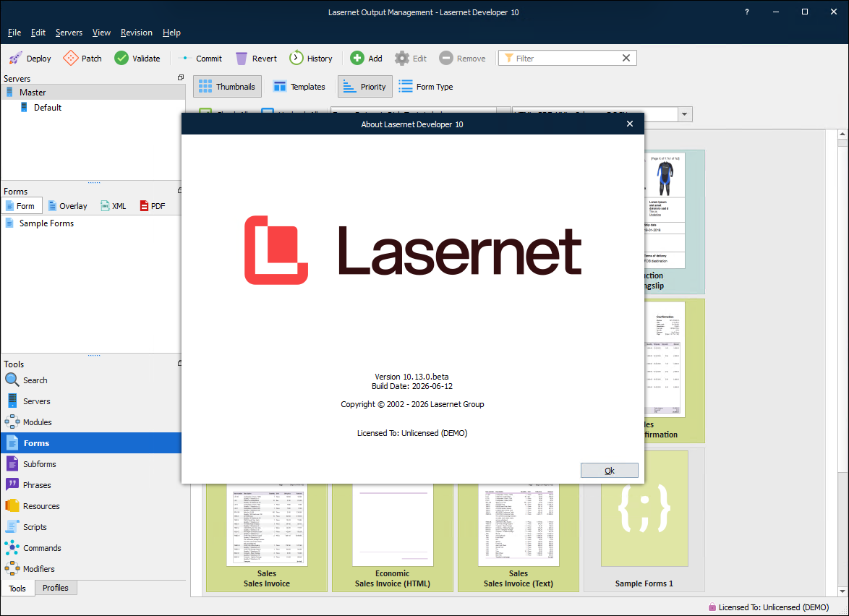
Task: Open Search tool with magnifier icon
Action: [x=12, y=380]
